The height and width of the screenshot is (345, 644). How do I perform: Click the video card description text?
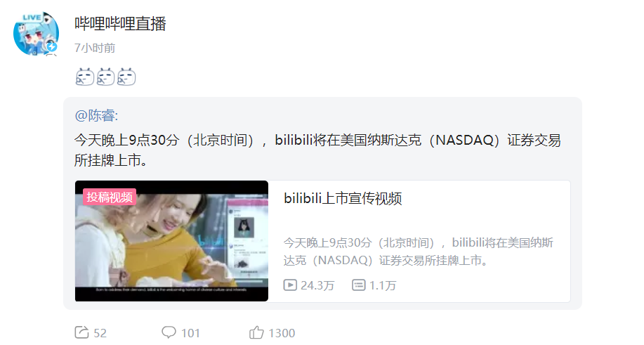(418, 252)
